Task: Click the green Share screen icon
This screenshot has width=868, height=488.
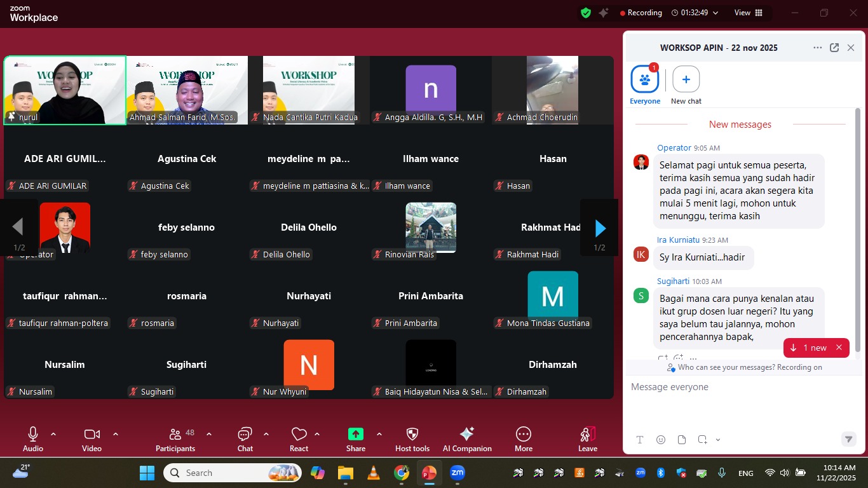Action: (x=356, y=435)
